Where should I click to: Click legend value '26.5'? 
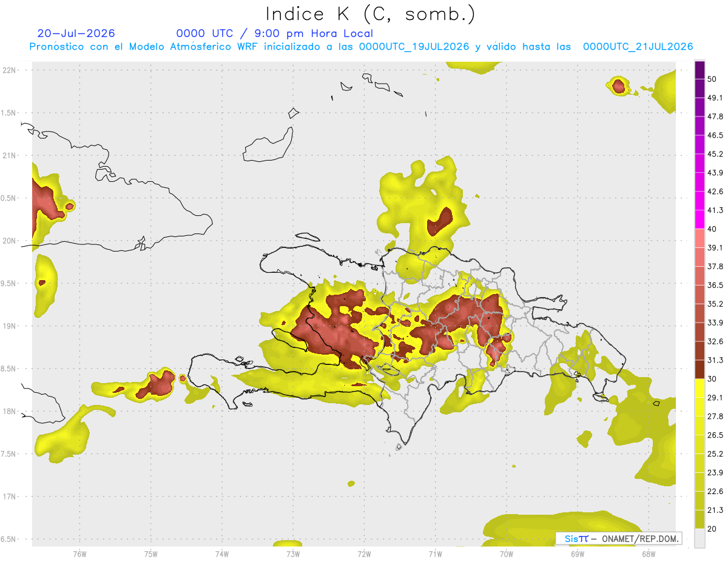click(715, 435)
